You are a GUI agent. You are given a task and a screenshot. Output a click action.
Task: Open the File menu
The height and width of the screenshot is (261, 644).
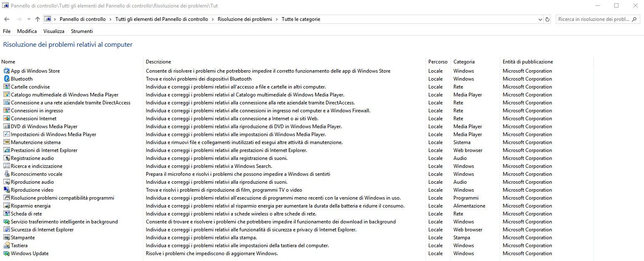click(x=7, y=31)
